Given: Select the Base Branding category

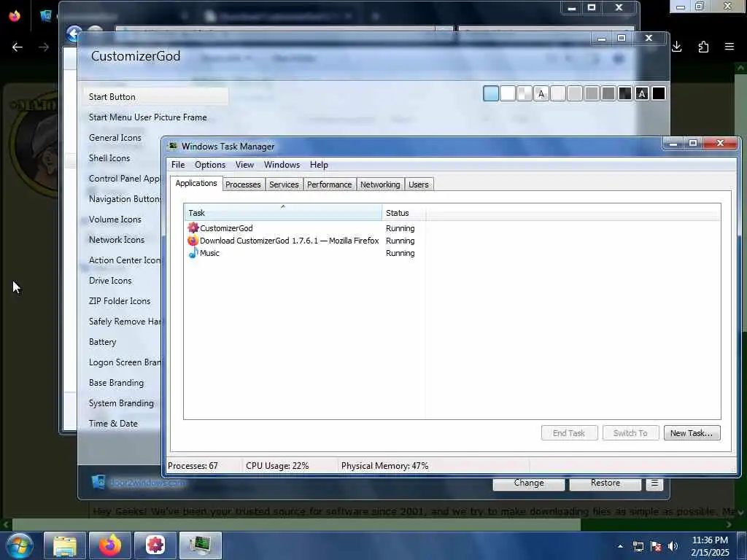Looking at the screenshot, I should [x=116, y=383].
